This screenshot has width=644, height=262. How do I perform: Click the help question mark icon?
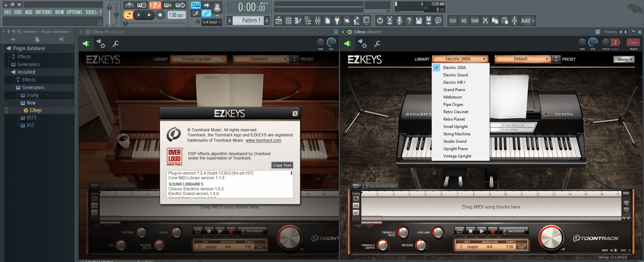[409, 21]
